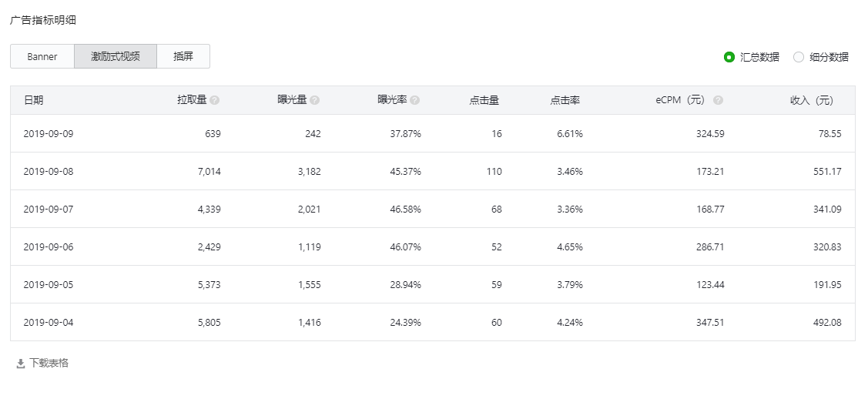
Task: Click the 收入（元） column header
Action: click(812, 100)
